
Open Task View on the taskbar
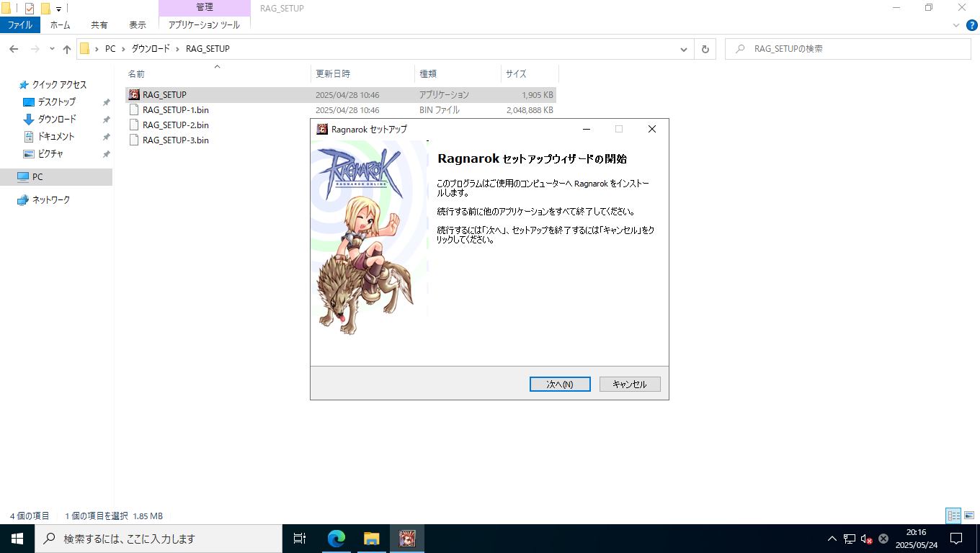300,539
